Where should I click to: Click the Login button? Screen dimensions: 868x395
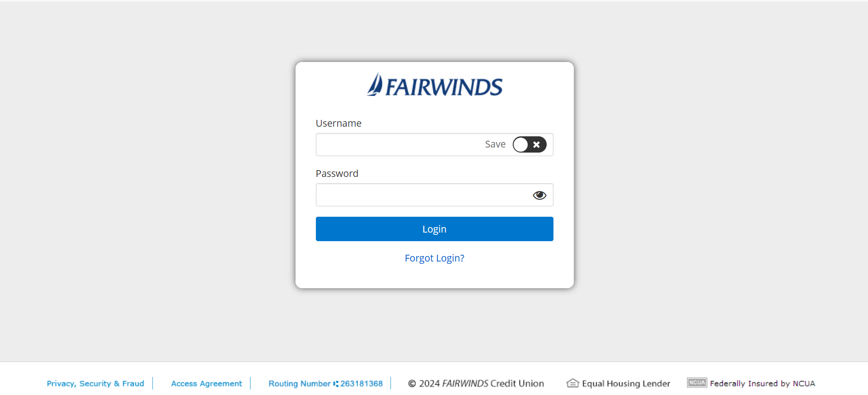click(x=434, y=229)
